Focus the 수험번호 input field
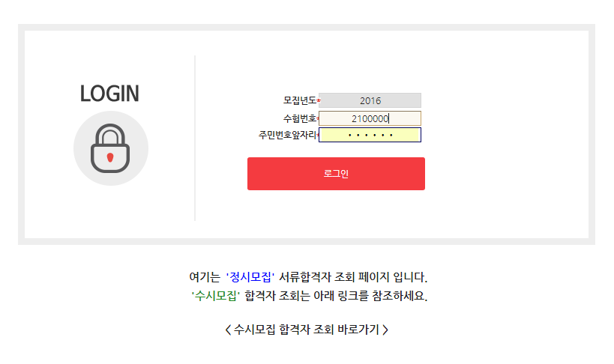The image size is (614, 364). 370,118
